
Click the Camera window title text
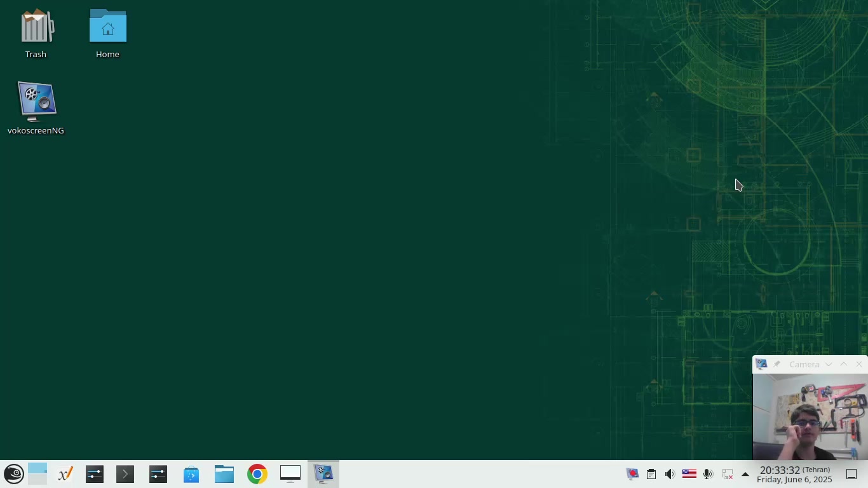click(x=804, y=364)
